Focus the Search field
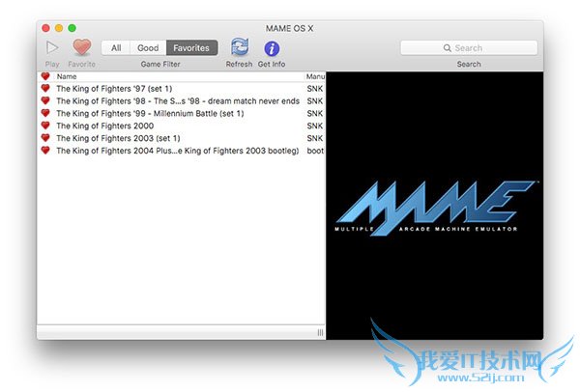 tap(469, 48)
